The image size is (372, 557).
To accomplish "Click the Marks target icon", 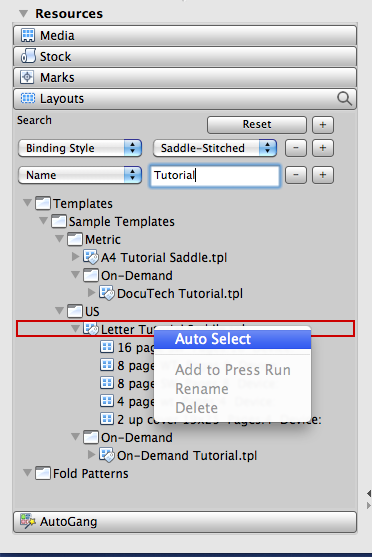I will pos(27,77).
